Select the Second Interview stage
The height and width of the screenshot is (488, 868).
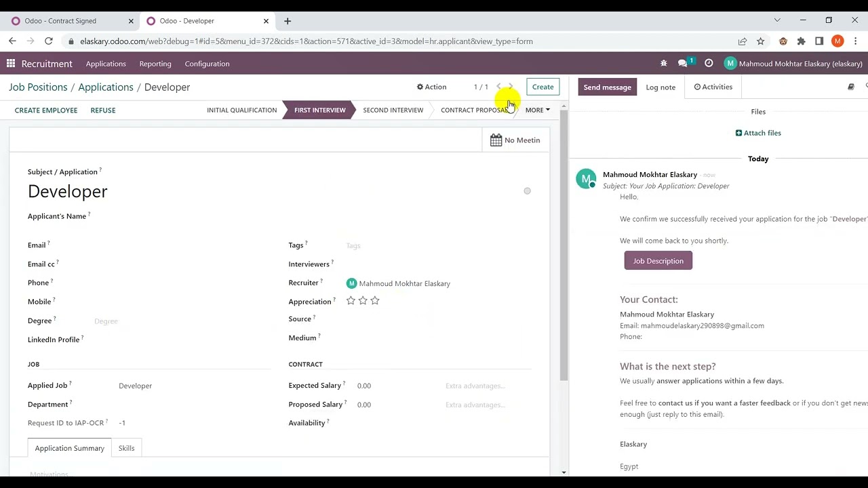tap(393, 110)
